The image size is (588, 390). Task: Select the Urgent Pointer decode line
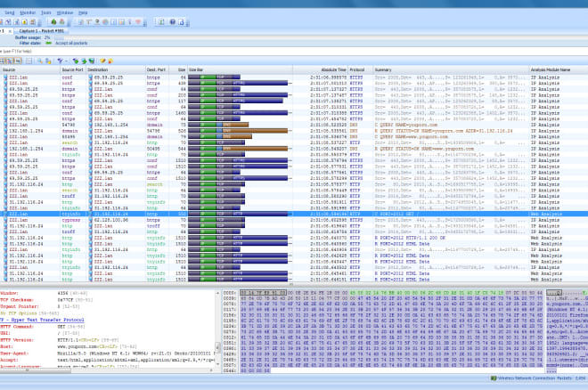38,306
